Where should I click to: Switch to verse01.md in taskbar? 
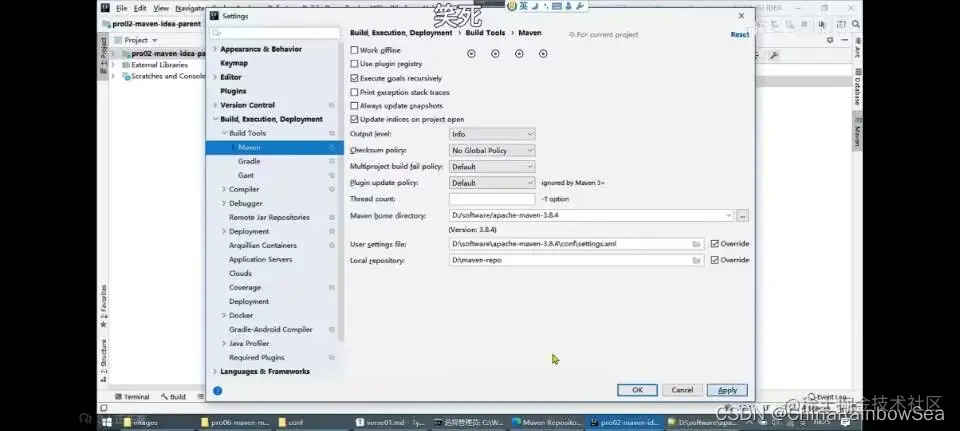pyautogui.click(x=390, y=422)
